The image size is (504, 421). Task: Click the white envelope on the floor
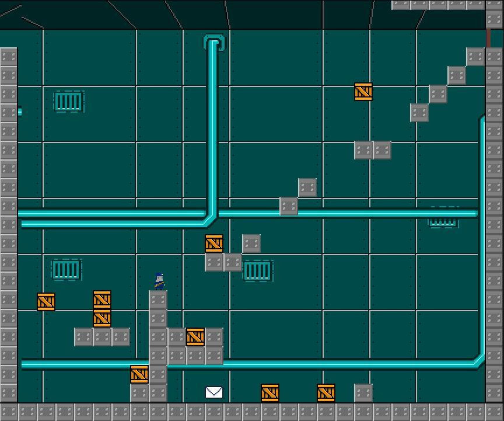tap(213, 392)
